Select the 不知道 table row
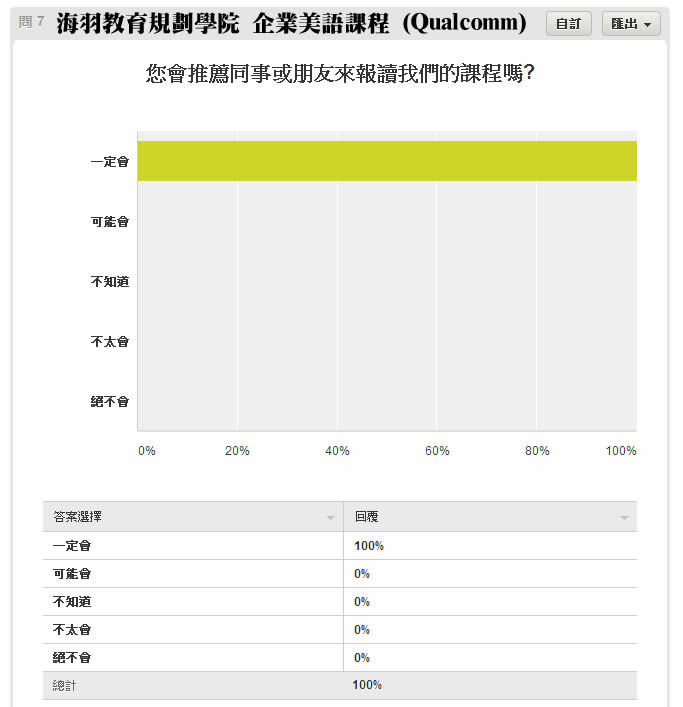 (339, 601)
